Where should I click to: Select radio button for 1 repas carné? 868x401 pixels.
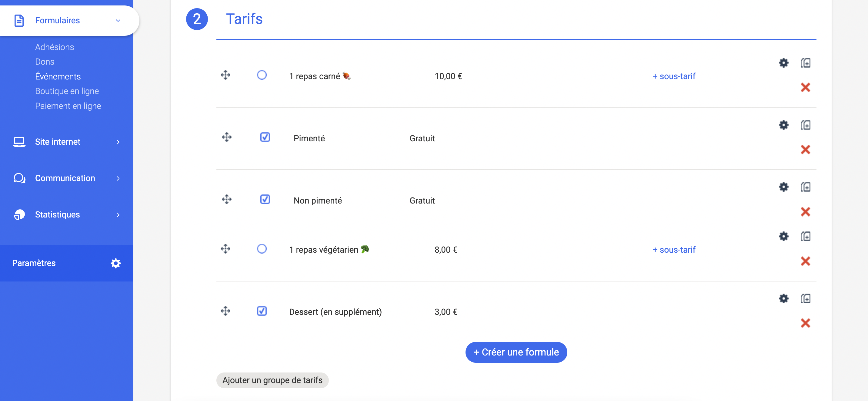[x=262, y=75]
